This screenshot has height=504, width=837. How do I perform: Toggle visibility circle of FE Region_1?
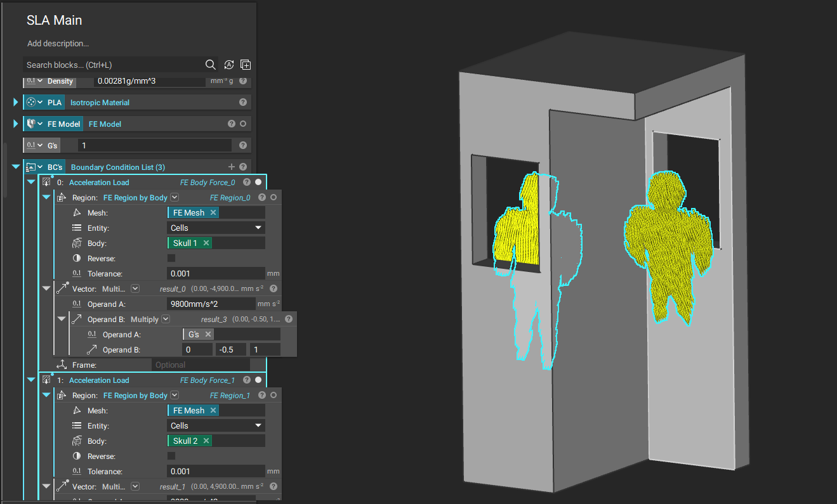point(274,395)
